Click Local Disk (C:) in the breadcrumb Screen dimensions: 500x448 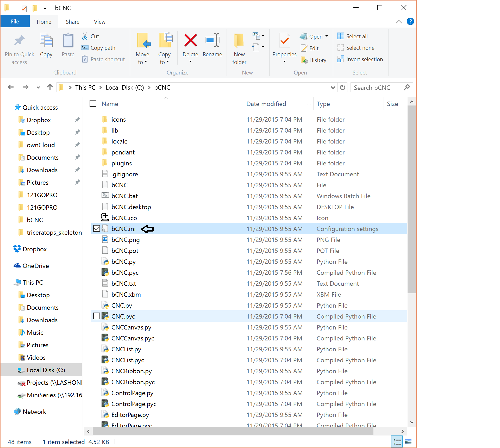(125, 88)
